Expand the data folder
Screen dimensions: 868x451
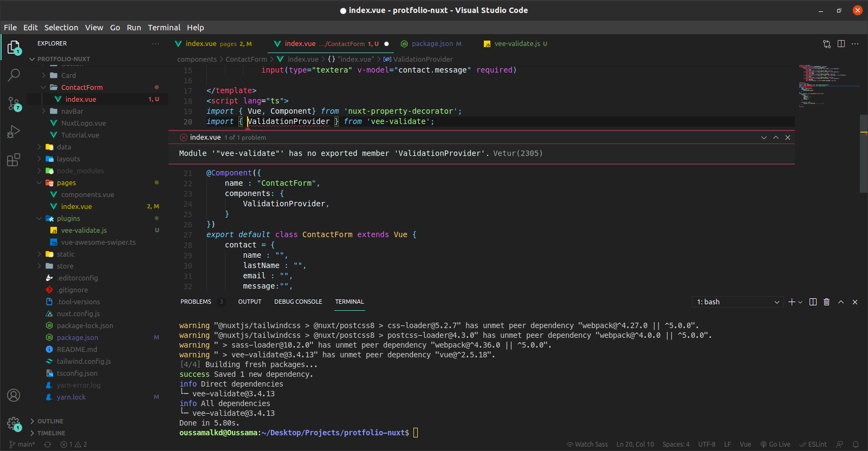tap(64, 147)
